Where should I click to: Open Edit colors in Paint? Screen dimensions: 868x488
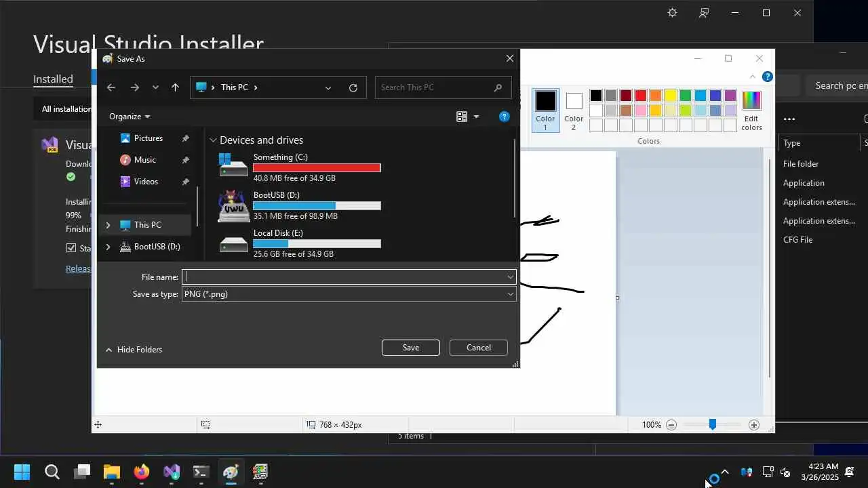pos(751,110)
